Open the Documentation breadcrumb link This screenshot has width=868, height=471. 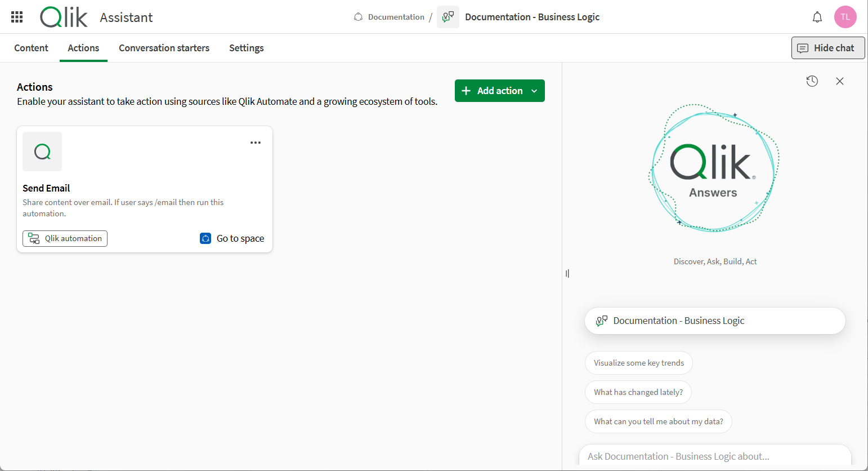click(x=396, y=17)
